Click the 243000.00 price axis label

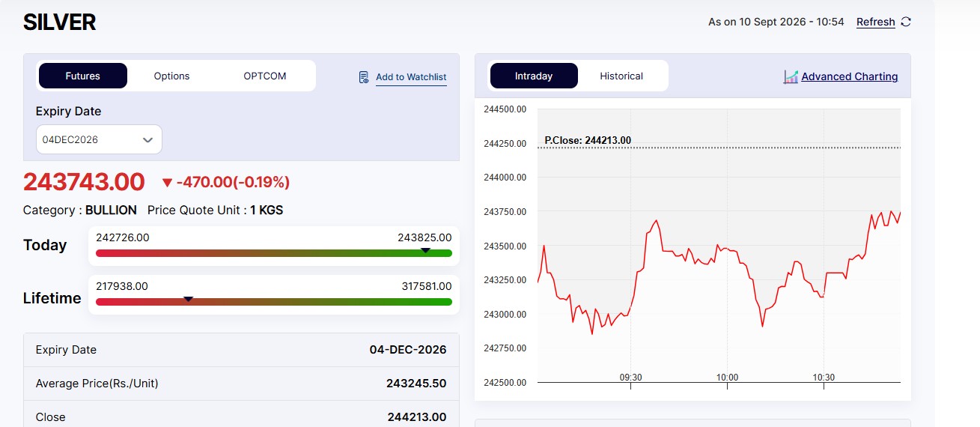click(505, 315)
